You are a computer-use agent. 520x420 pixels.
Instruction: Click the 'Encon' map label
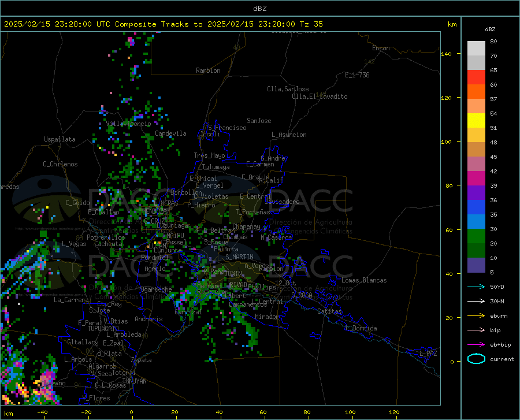[x=381, y=48]
